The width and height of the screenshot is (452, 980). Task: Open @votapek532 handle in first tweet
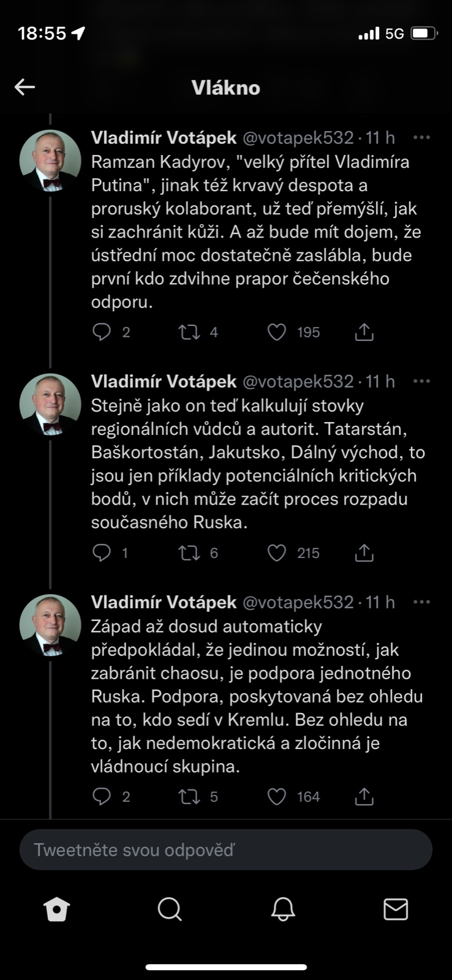298,138
